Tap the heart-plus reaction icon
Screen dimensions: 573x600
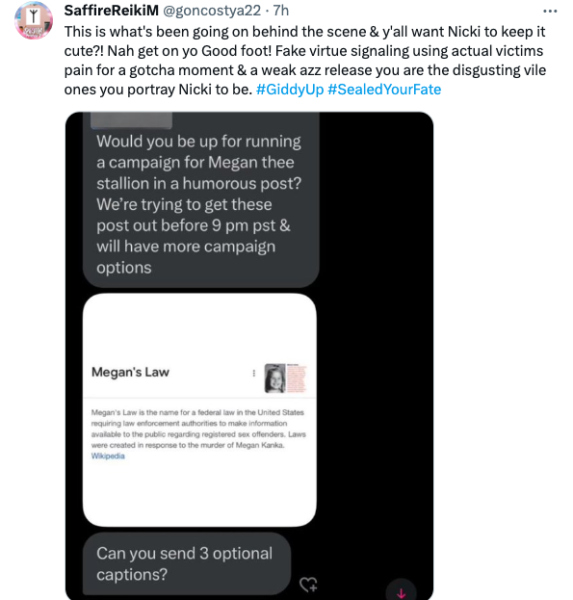[309, 584]
